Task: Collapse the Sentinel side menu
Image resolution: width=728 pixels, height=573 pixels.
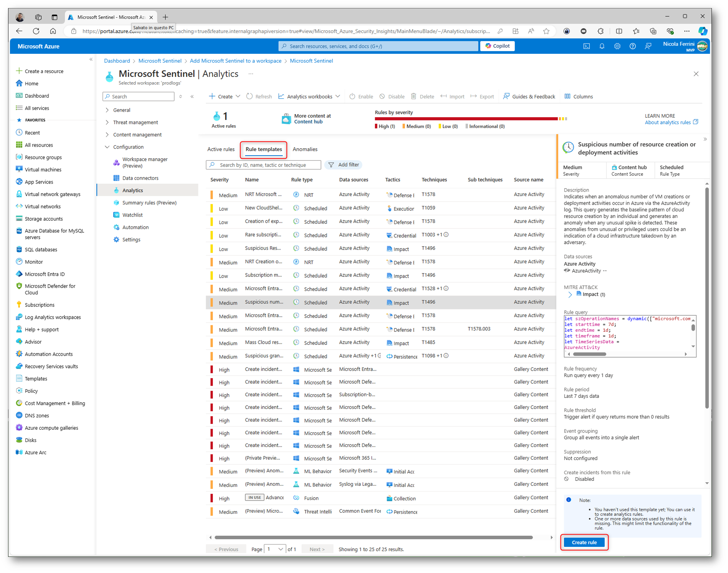Action: point(192,96)
